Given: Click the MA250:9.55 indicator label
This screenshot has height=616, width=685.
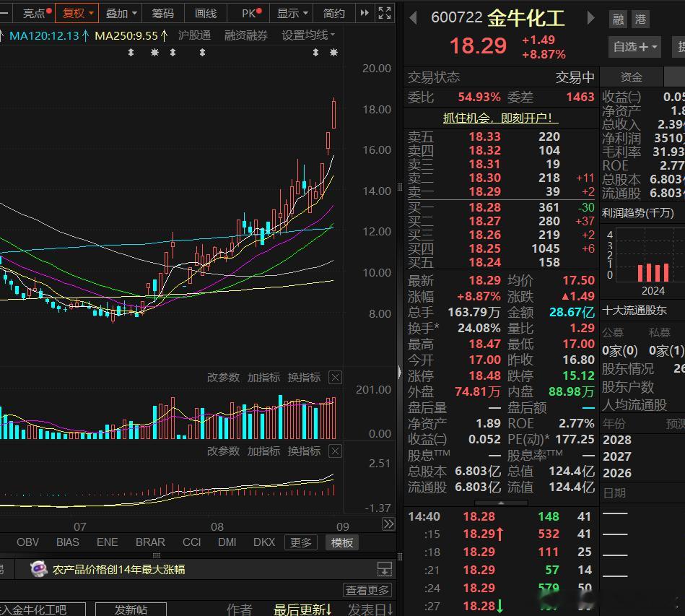Looking at the screenshot, I should pyautogui.click(x=131, y=35).
